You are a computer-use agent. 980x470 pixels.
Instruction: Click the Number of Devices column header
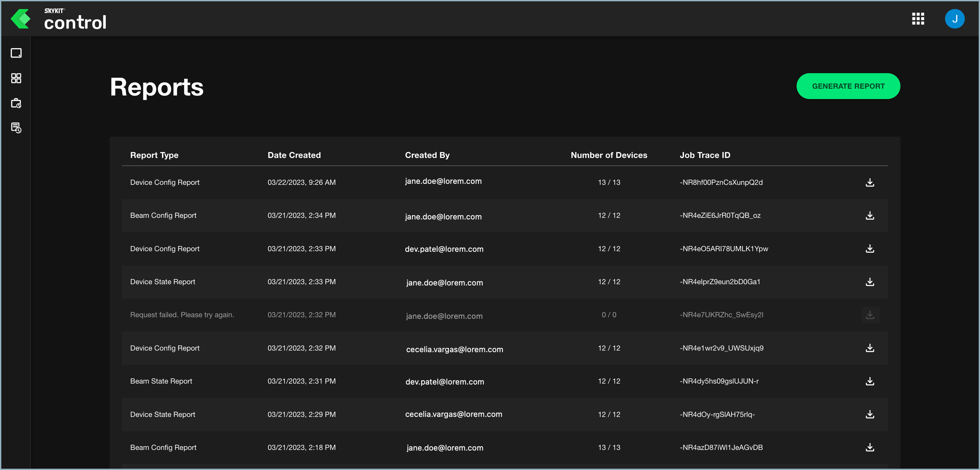coord(609,155)
